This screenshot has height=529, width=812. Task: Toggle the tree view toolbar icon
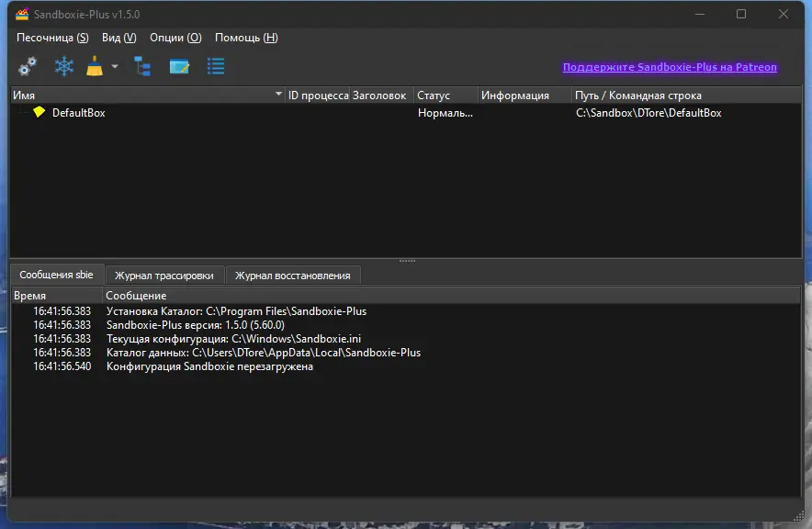142,66
